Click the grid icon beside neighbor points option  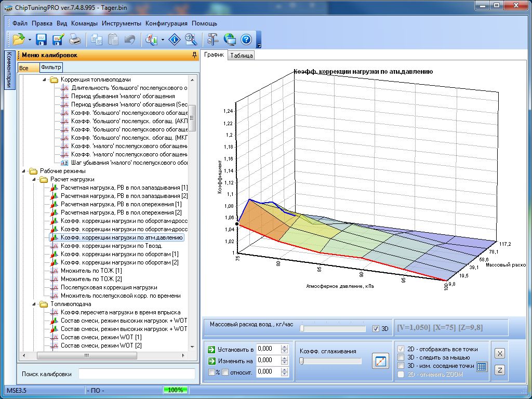482,366
